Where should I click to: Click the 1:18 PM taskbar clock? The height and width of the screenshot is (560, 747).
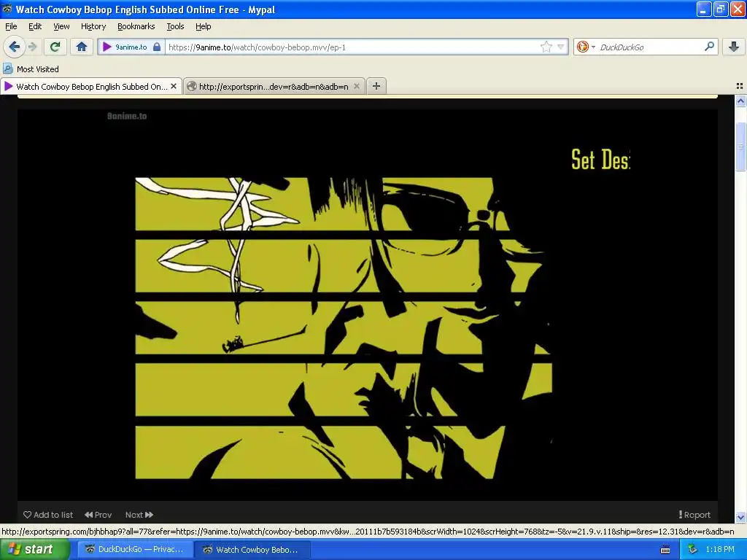click(720, 549)
